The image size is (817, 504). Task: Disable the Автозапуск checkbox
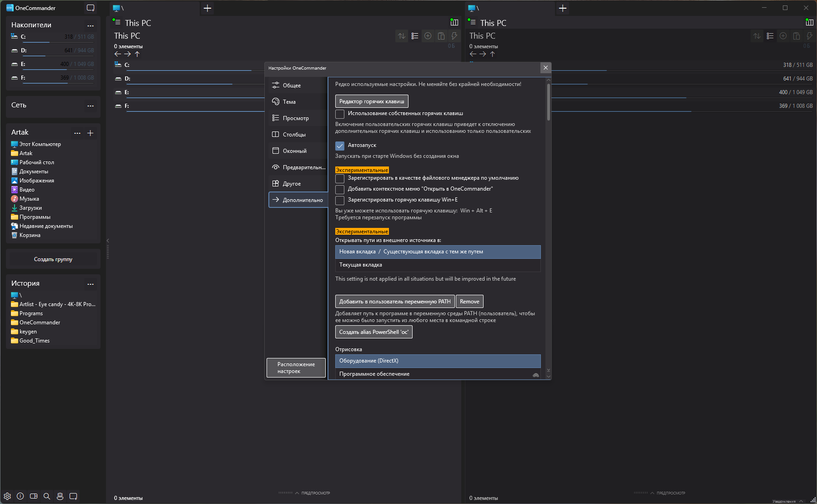click(x=340, y=146)
